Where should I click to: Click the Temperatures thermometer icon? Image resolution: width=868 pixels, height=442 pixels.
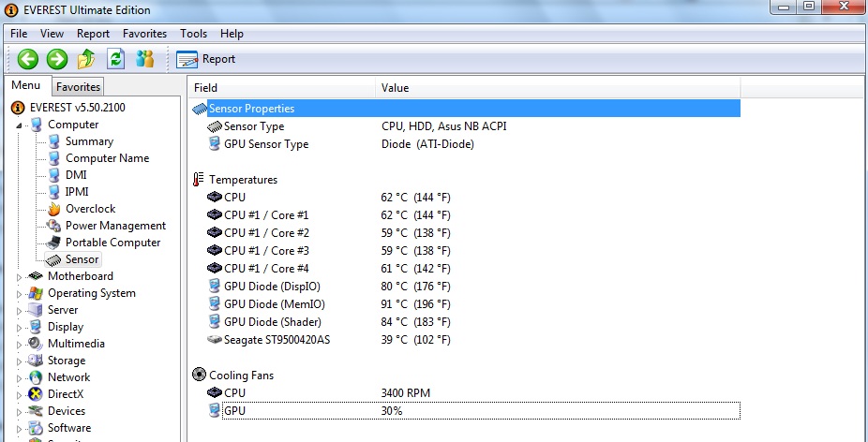click(199, 179)
